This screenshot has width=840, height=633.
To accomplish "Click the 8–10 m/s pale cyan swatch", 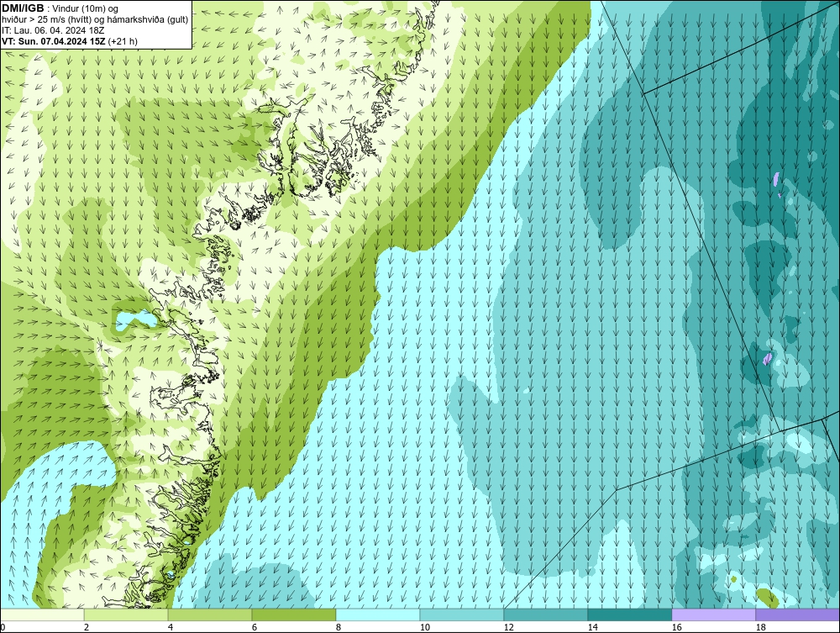I will click(378, 615).
